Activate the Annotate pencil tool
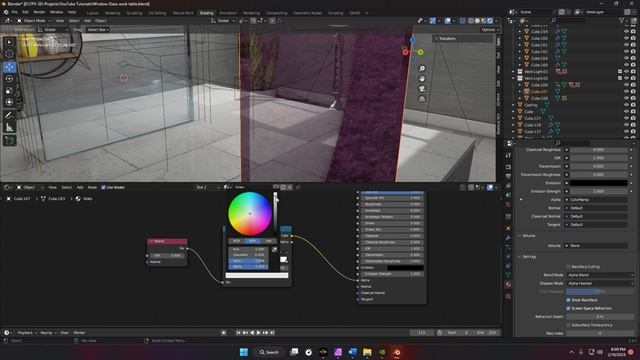640x360 pixels. coord(9,116)
